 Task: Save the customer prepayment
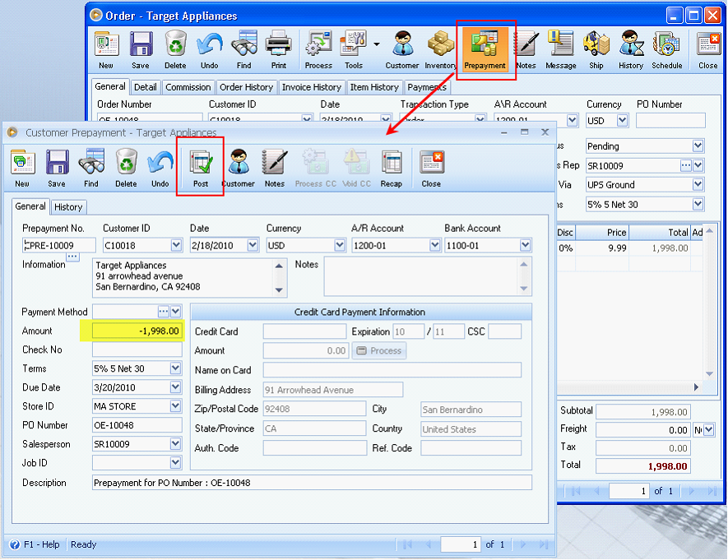click(x=57, y=169)
